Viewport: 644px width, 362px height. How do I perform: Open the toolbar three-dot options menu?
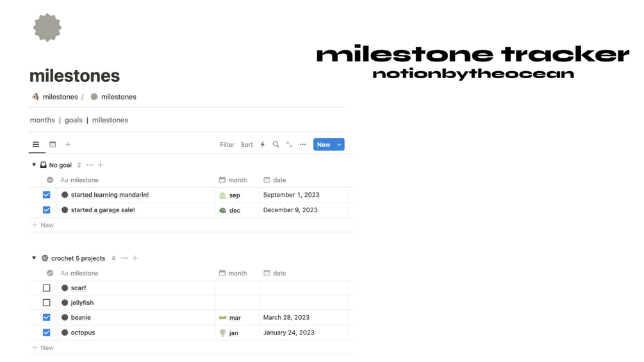[x=302, y=144]
